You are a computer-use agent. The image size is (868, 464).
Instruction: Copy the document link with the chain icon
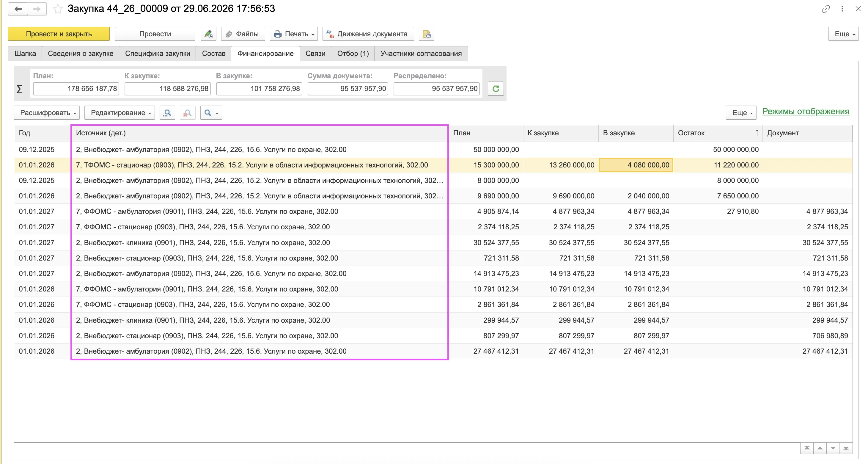pos(825,9)
